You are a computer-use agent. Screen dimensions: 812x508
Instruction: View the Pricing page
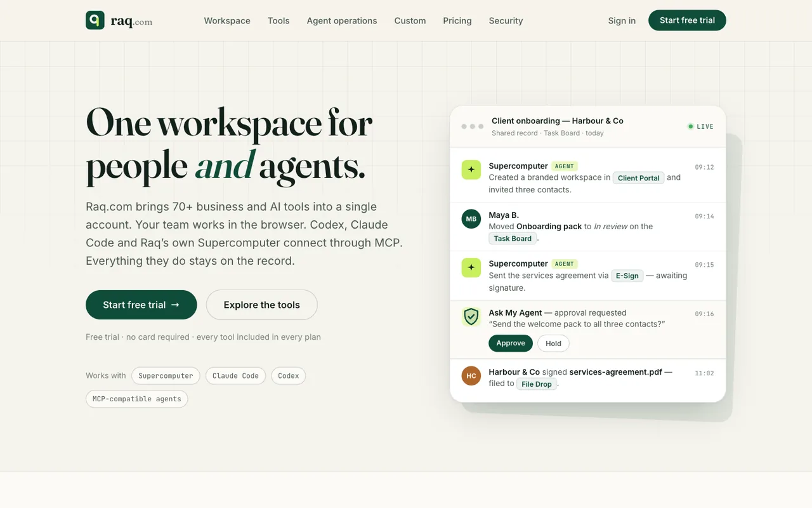point(457,20)
